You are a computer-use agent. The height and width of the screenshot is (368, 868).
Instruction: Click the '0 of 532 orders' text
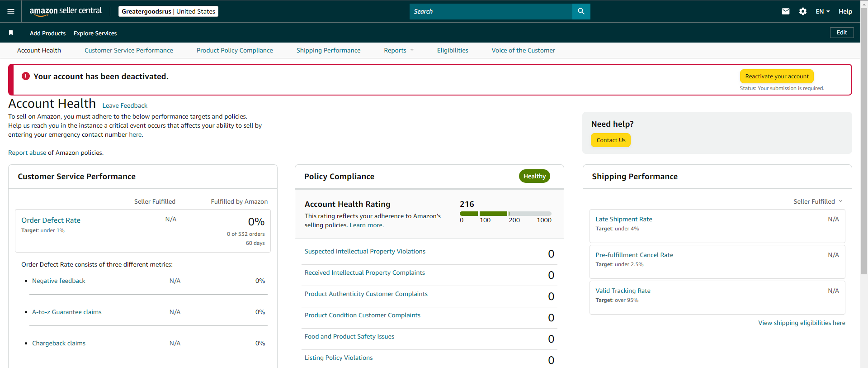coord(245,234)
